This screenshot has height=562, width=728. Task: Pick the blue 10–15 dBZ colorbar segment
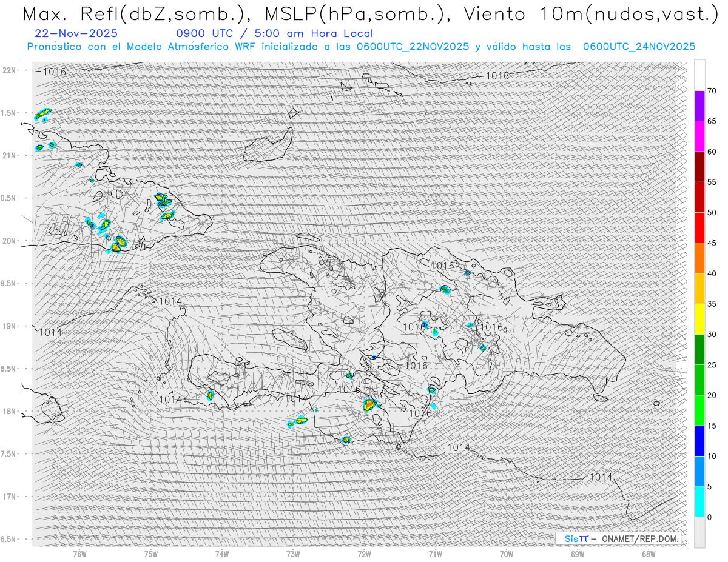699,441
